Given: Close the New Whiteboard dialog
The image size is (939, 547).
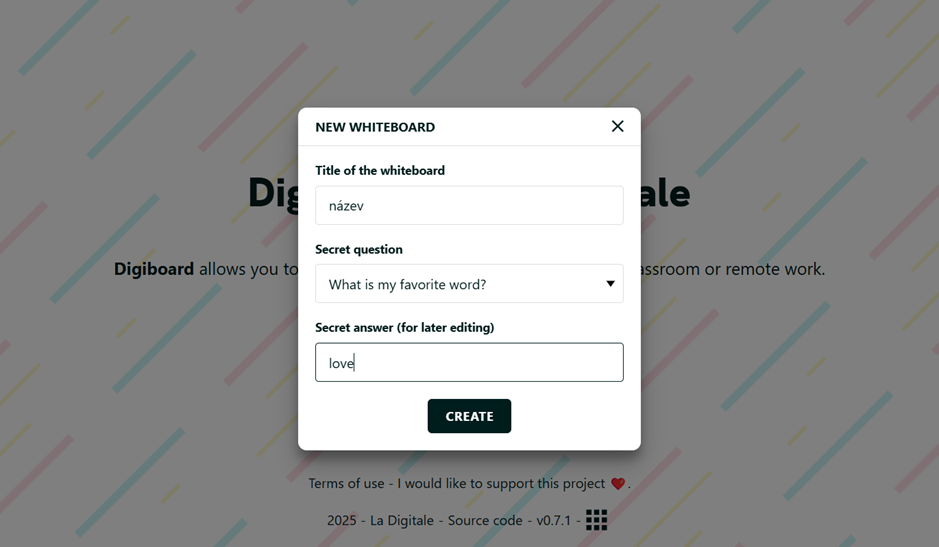Looking at the screenshot, I should pyautogui.click(x=617, y=126).
